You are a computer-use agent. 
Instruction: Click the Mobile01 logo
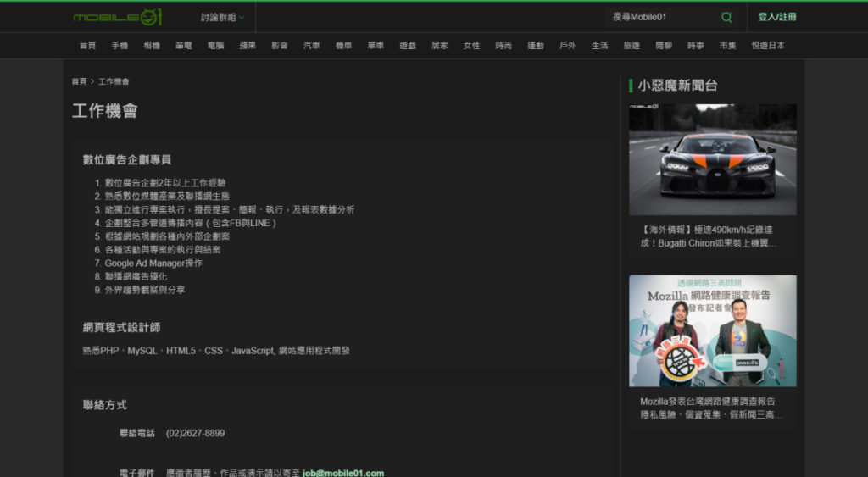point(117,17)
